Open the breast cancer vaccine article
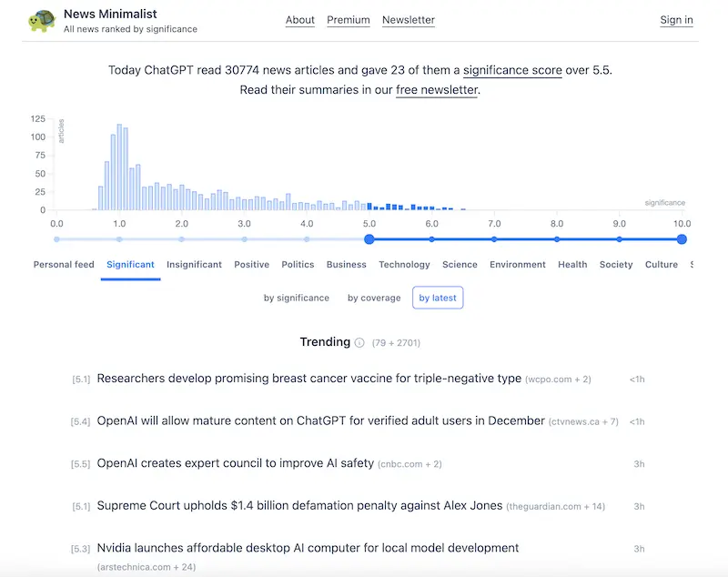This screenshot has height=577, width=728. (x=308, y=379)
